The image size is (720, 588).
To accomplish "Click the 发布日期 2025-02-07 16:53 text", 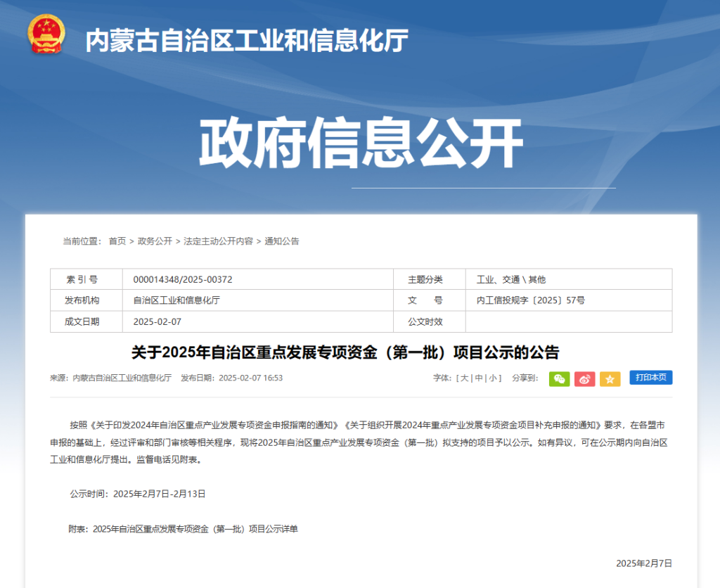I will click(x=231, y=378).
